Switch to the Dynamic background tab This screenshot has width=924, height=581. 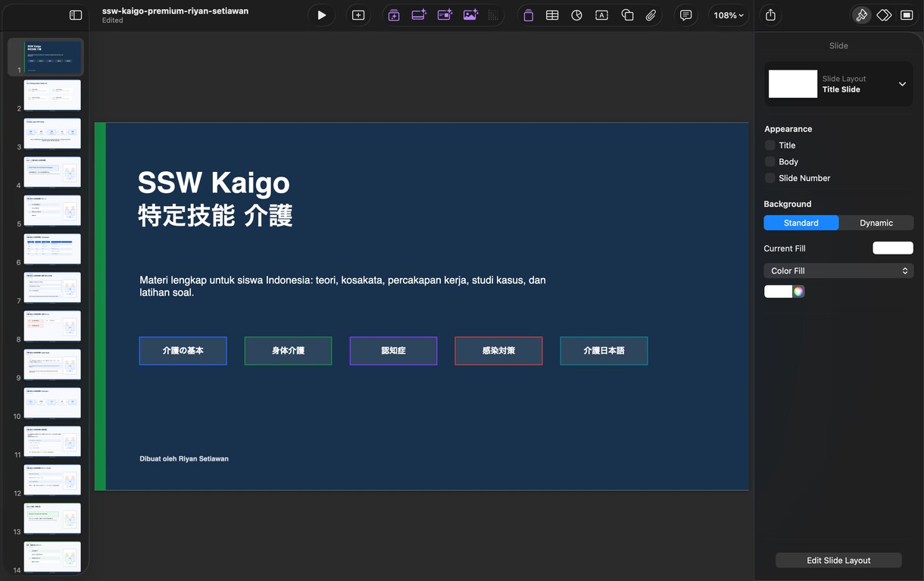point(876,223)
